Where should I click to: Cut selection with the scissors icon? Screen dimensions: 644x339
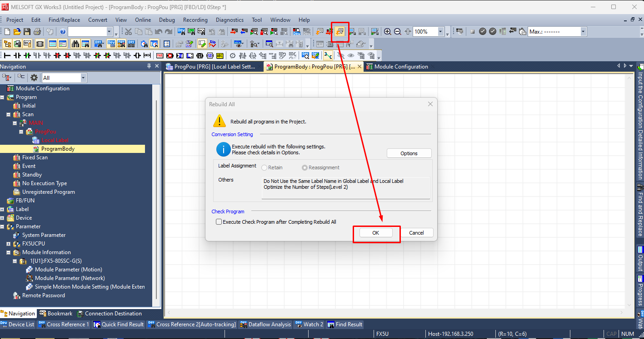(128, 32)
